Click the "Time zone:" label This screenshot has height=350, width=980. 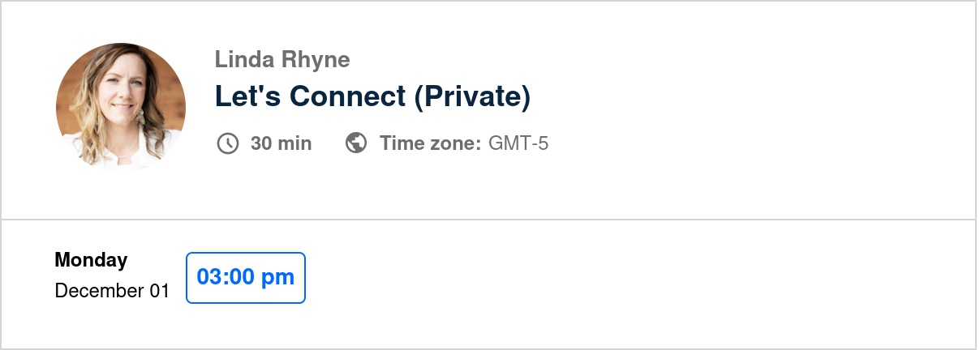pos(430,143)
